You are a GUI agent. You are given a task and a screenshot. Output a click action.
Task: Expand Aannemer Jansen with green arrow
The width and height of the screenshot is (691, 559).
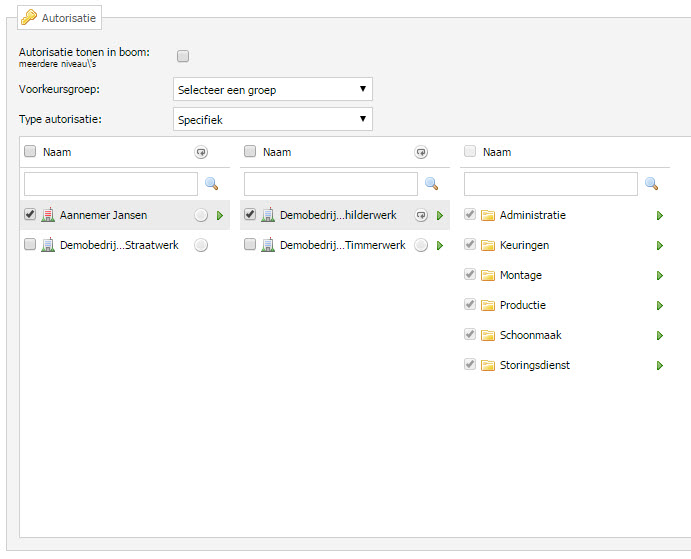point(220,216)
